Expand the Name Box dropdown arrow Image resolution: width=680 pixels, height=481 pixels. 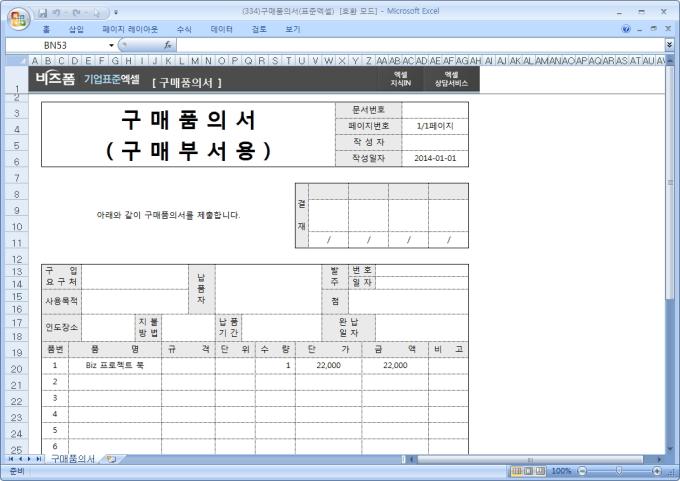[111, 45]
